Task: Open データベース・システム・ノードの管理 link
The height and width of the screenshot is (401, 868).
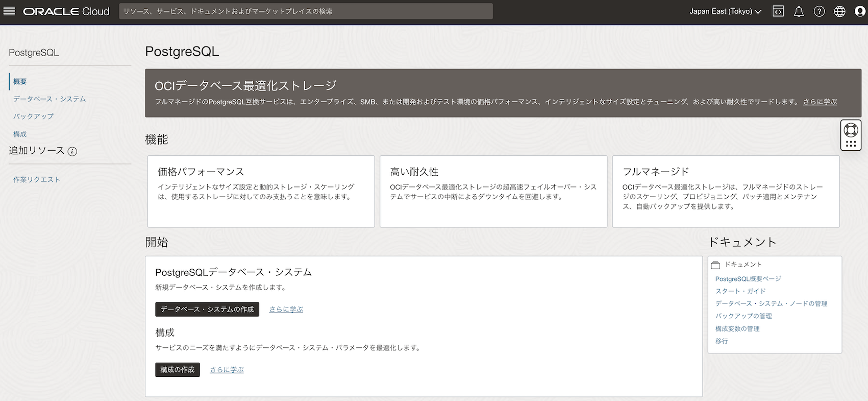Action: point(771,303)
